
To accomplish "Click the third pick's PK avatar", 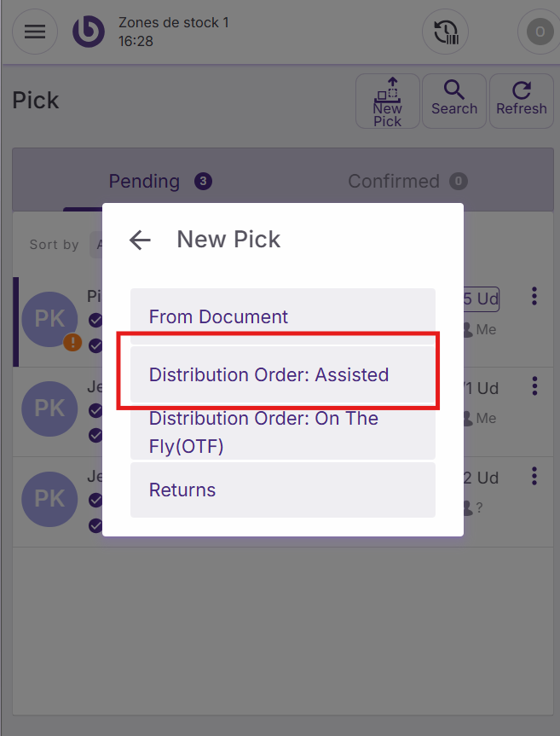I will tap(49, 499).
